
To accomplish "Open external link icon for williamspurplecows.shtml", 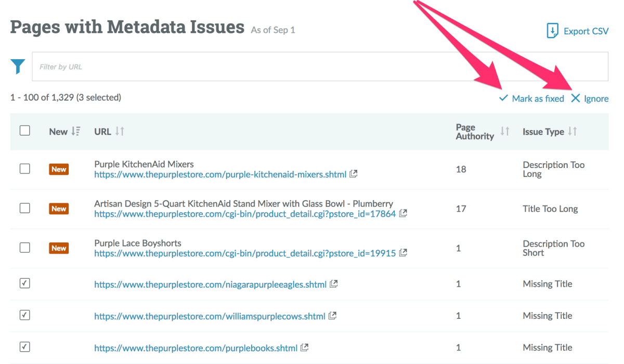I will (332, 316).
